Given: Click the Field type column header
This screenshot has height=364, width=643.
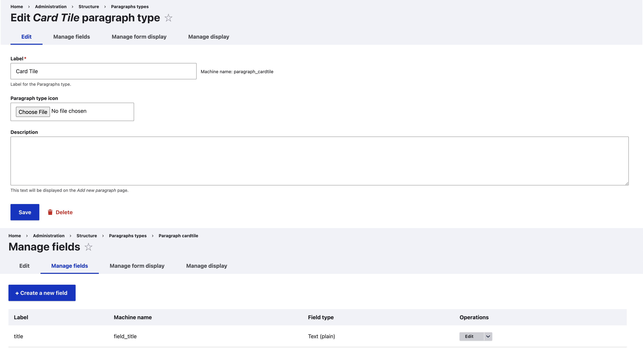Looking at the screenshot, I should click(321, 317).
